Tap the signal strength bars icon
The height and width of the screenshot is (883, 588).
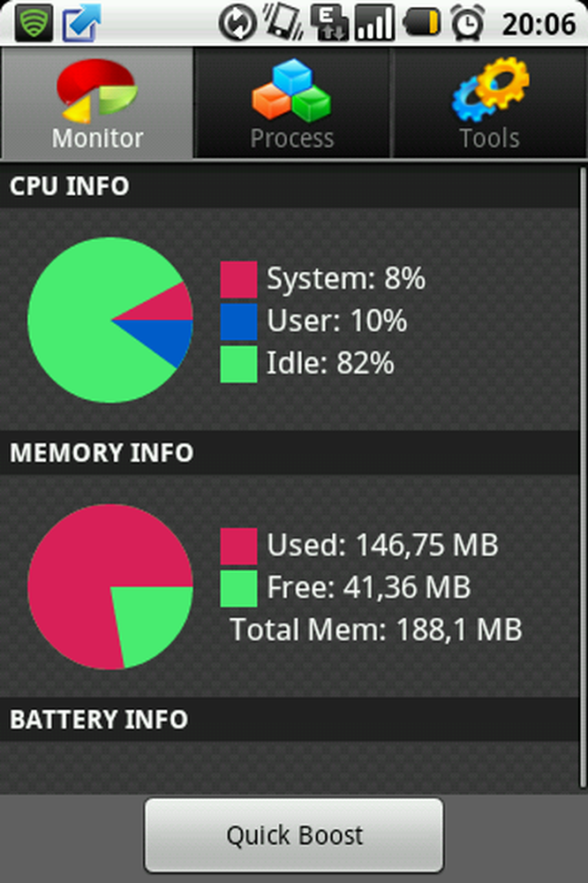pos(374,24)
